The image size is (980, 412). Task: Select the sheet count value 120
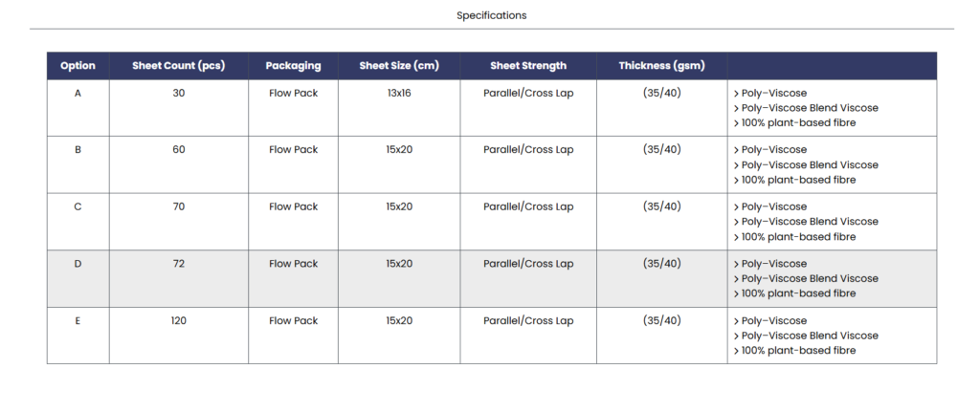click(x=179, y=321)
